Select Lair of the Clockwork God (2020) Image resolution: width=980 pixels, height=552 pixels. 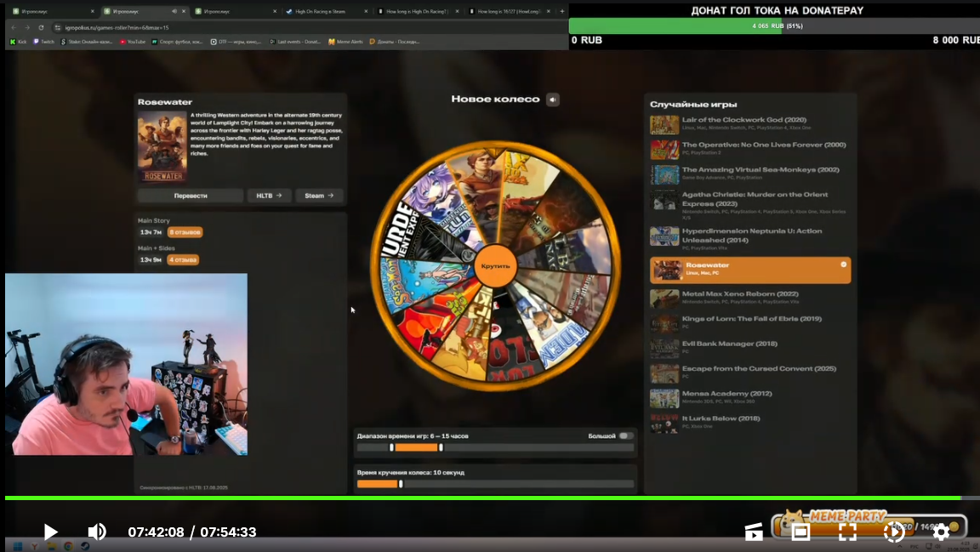[750, 123]
